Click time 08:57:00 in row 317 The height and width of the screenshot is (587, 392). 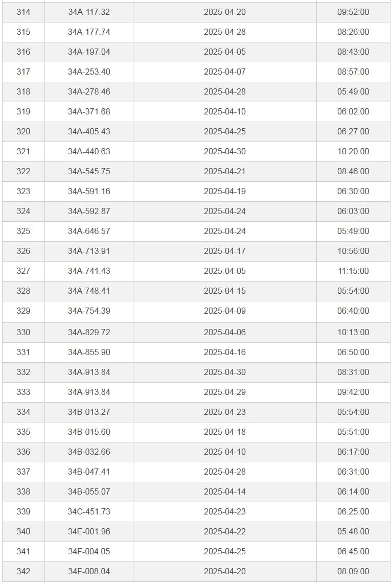353,72
